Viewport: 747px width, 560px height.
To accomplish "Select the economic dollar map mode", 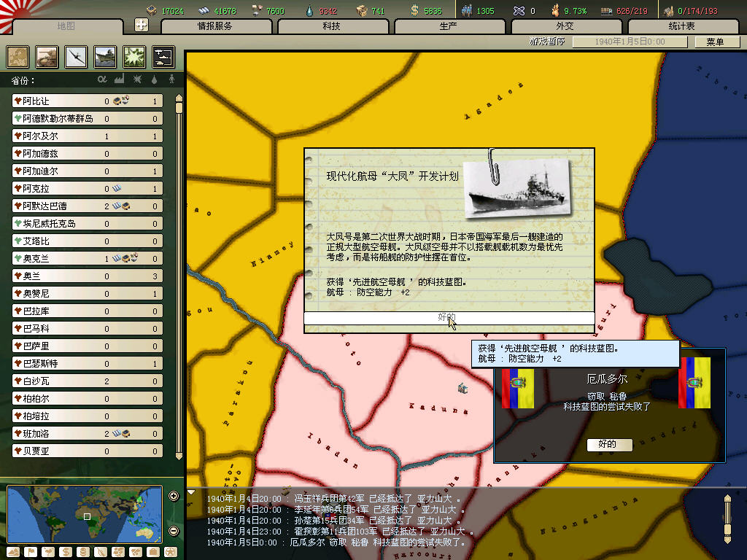I will [66, 552].
